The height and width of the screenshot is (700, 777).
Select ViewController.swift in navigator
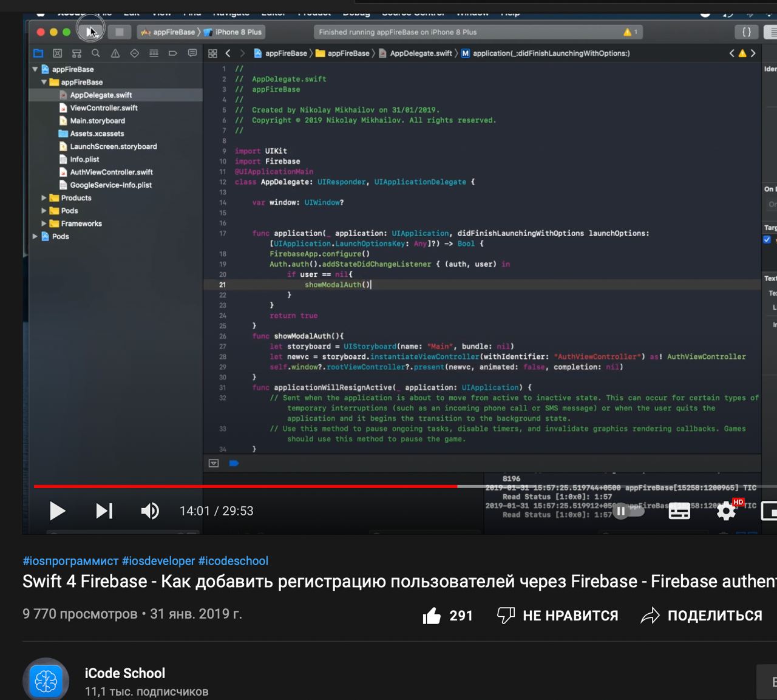click(116, 107)
